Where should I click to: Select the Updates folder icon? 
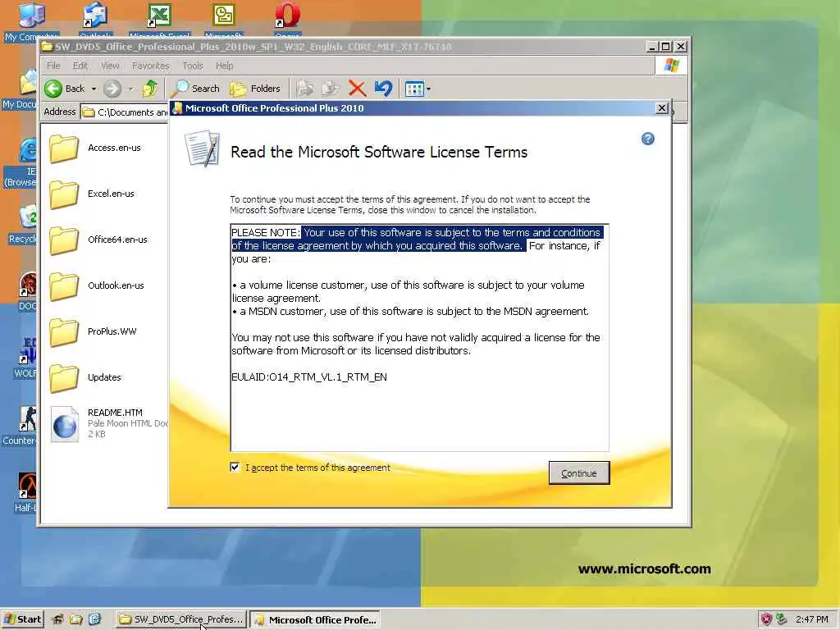[x=64, y=377]
